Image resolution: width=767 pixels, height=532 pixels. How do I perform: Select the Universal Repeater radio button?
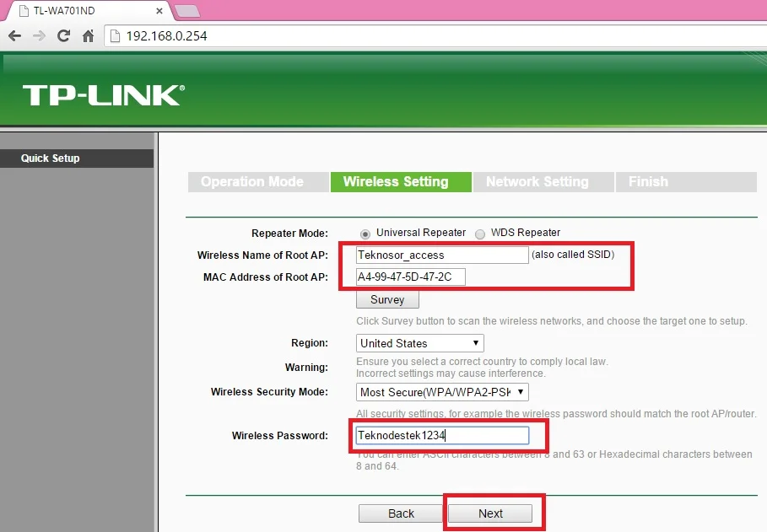[365, 234]
